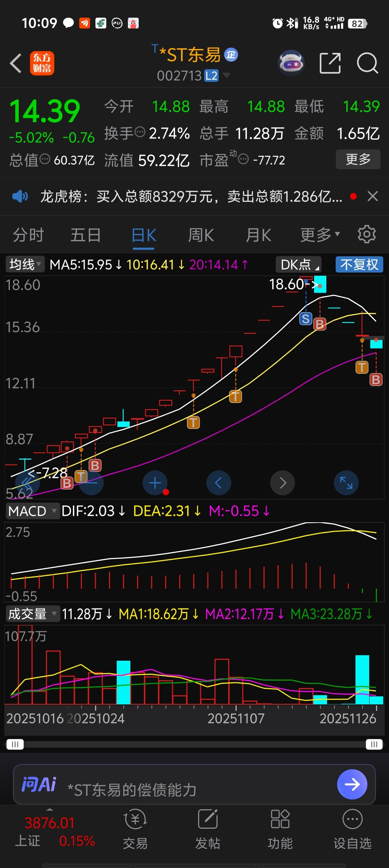Tap the 问Ai input field
This screenshot has height=868, width=389.
pos(194,784)
